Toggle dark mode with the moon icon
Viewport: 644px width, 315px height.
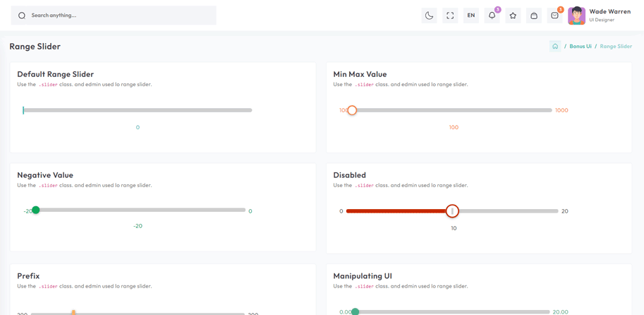pos(429,16)
